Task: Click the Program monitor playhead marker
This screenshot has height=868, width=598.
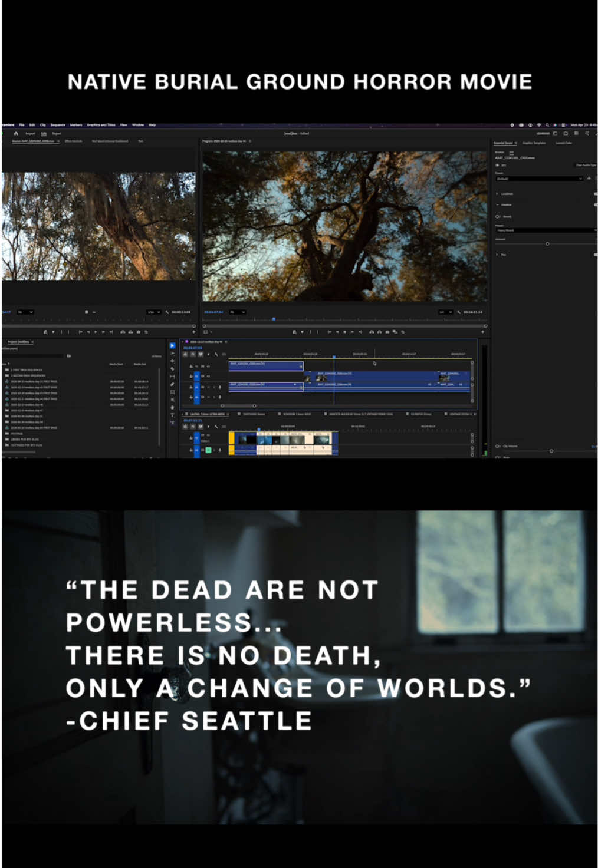Action: click(x=274, y=319)
